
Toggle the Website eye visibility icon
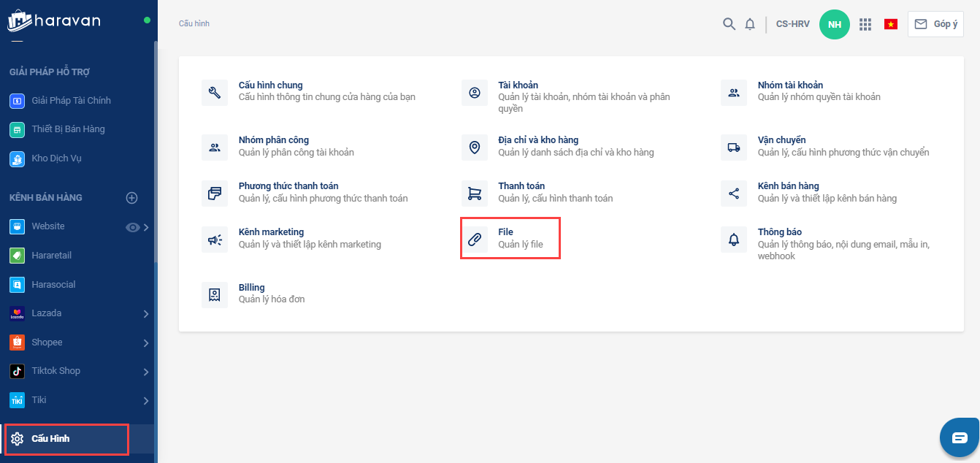[132, 227]
